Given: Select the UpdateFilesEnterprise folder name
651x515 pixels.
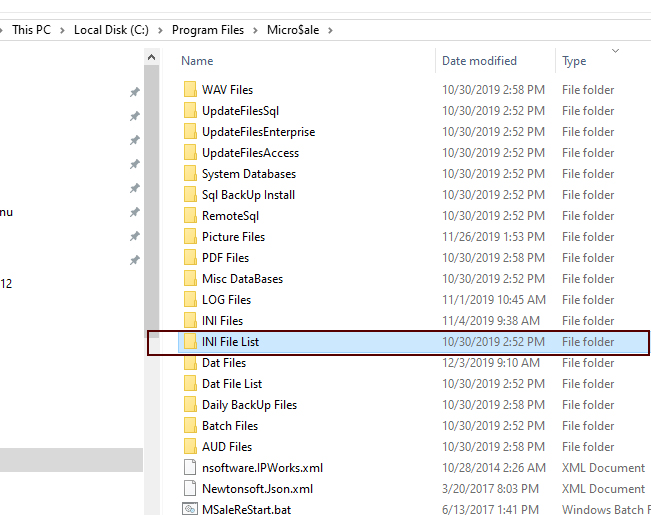Looking at the screenshot, I should point(258,132).
